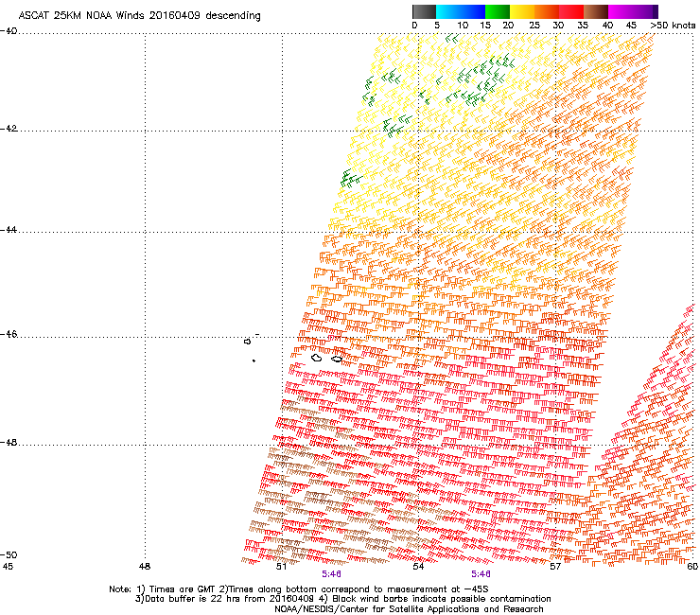Image resolution: width=700 pixels, height=615 pixels.
Task: Click the longitude label '60'
Action: (x=692, y=567)
